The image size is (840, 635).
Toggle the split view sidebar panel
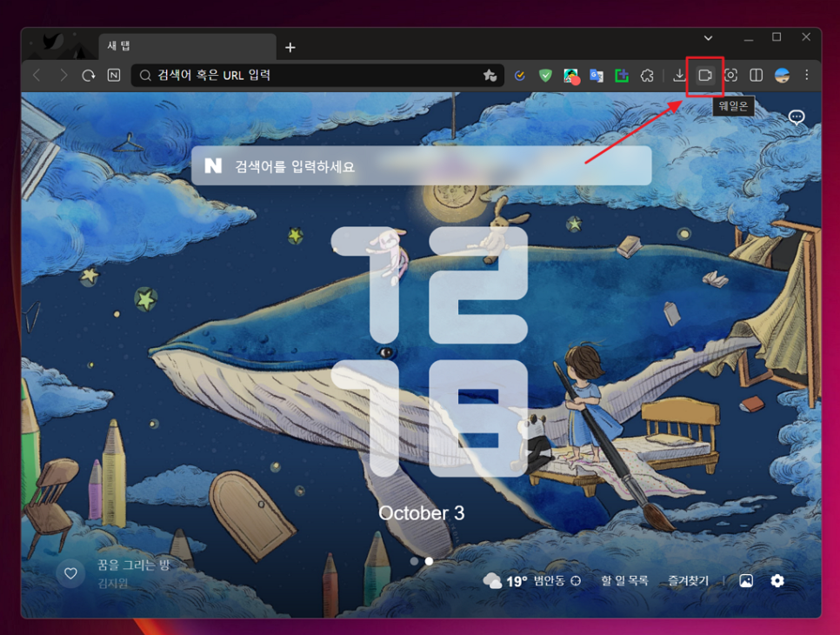click(756, 76)
